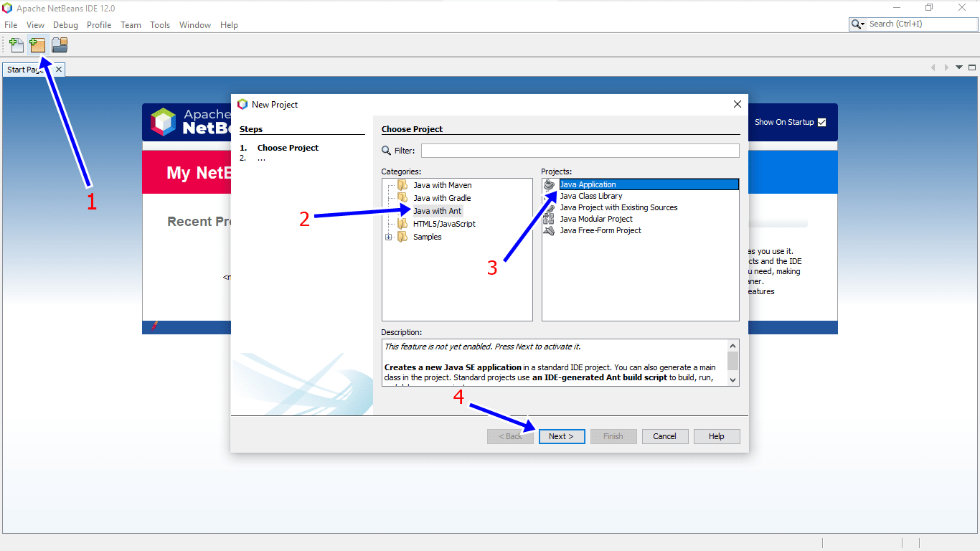The height and width of the screenshot is (551, 980).
Task: Click the Java with Maven folder icon
Action: click(x=402, y=185)
